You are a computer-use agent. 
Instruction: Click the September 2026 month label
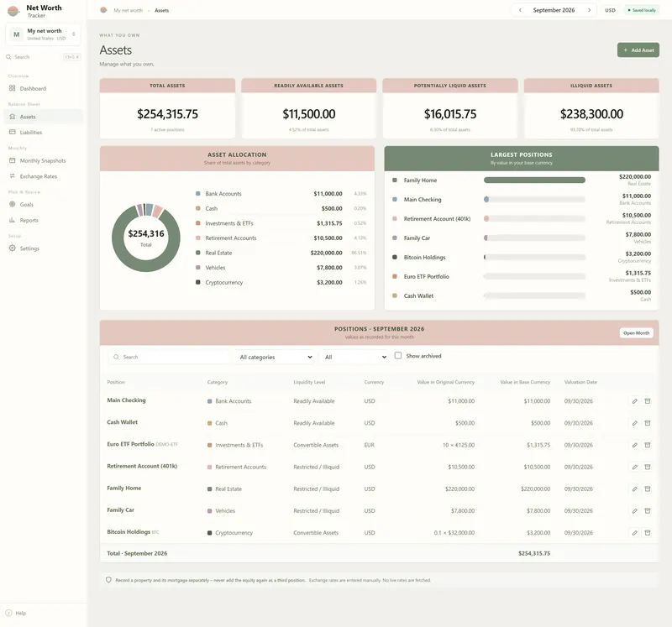(554, 10)
